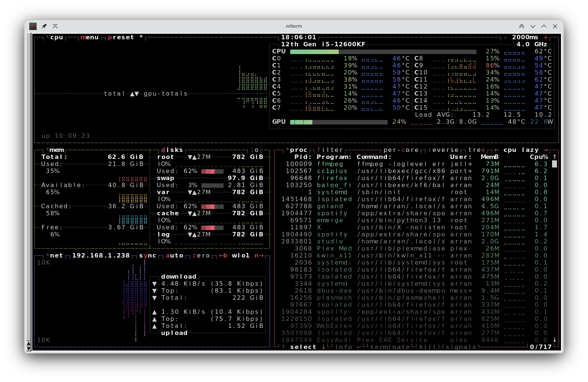Viewport: 588px width, 382px height.
Task: Open the btop menu
Action: (90, 37)
